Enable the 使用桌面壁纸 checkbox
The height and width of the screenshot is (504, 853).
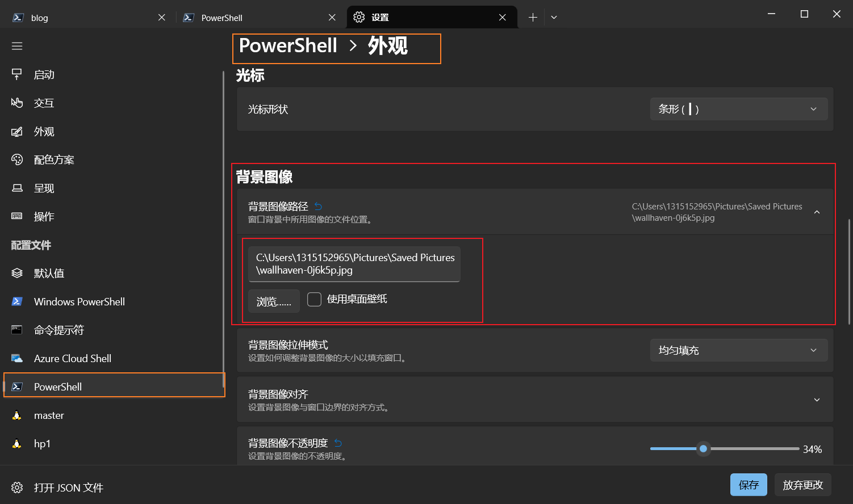314,299
